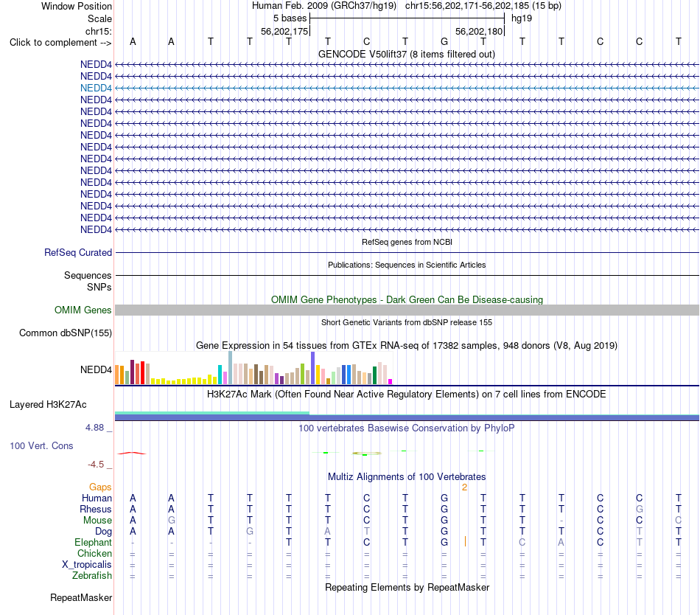Click the orange Gaps label
This screenshot has height=615, width=700.
point(100,487)
